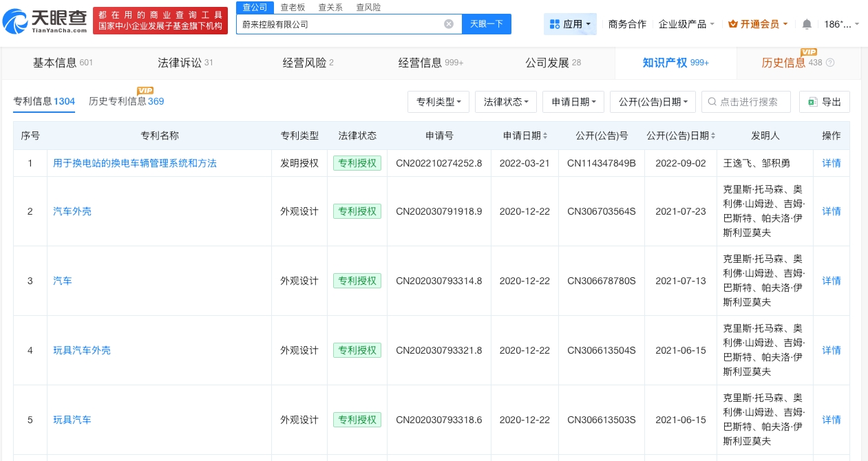This screenshot has height=461, width=868.
Task: Expand the 开通会员 dropdown
Action: [x=758, y=24]
